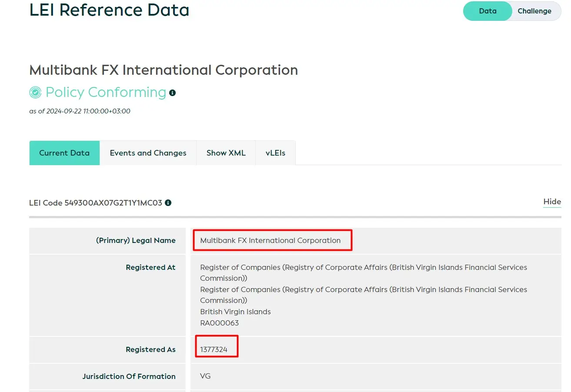The height and width of the screenshot is (392, 571).
Task: Open the Current Data tab
Action: (64, 153)
